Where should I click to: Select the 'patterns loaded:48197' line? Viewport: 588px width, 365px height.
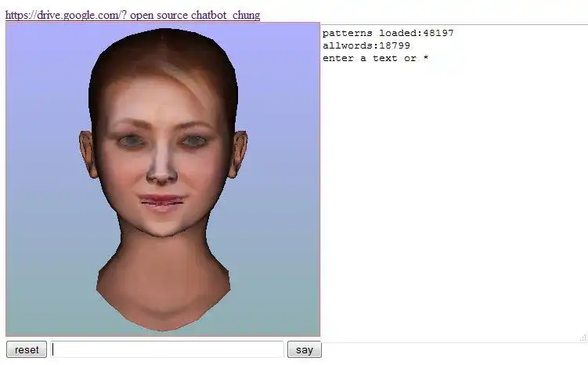coord(388,33)
